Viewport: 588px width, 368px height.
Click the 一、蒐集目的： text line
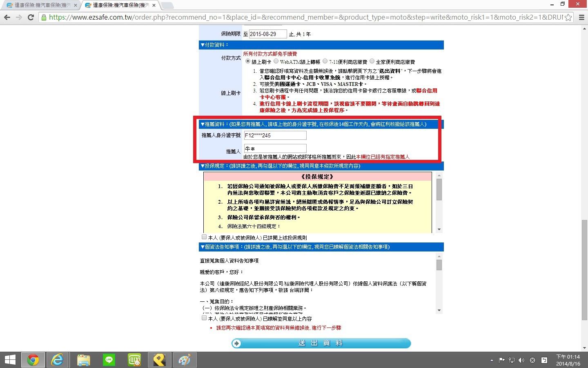point(217,301)
